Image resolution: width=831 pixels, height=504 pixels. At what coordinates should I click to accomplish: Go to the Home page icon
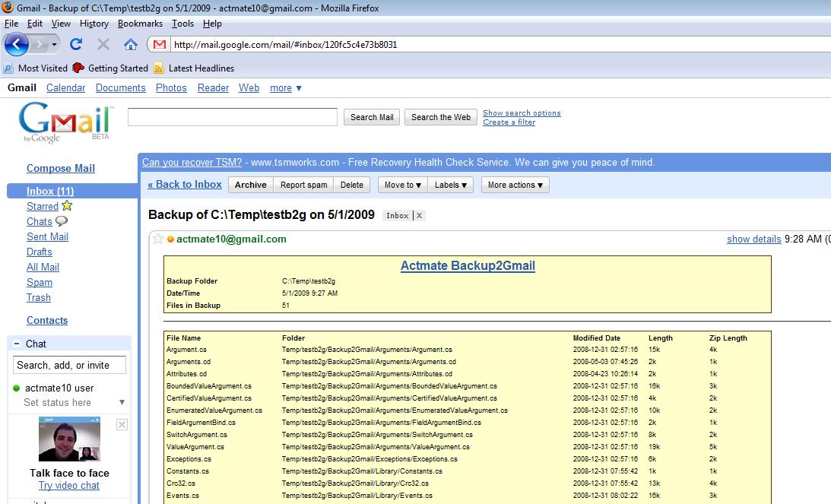pyautogui.click(x=130, y=44)
